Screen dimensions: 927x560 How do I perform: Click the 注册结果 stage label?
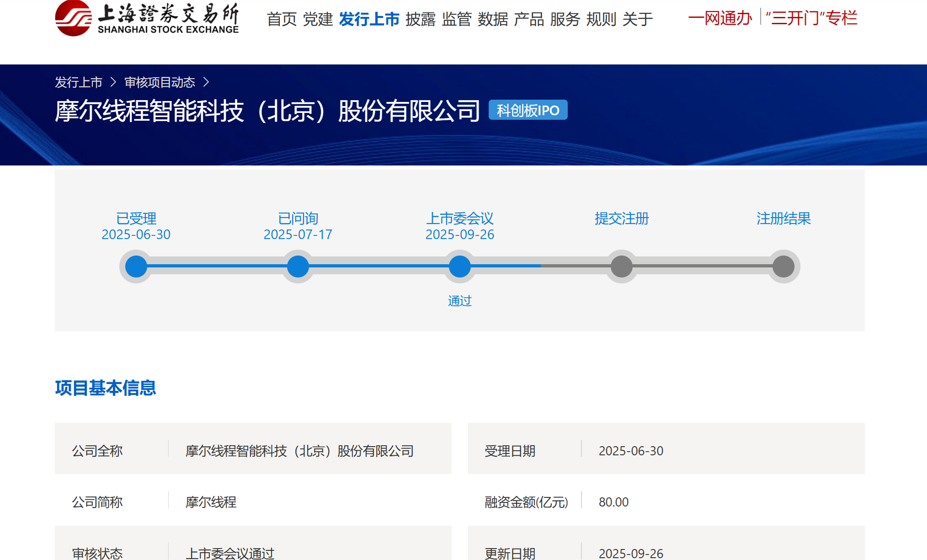click(x=783, y=219)
